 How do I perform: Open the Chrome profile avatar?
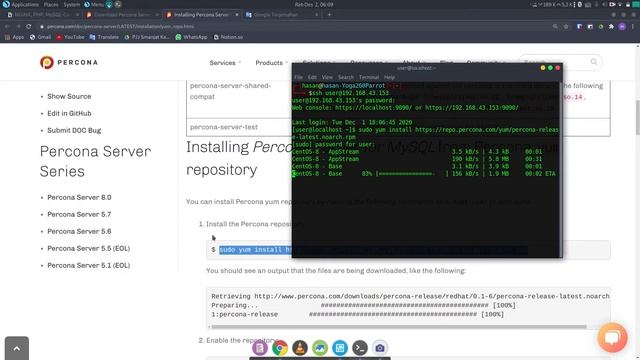622,27
